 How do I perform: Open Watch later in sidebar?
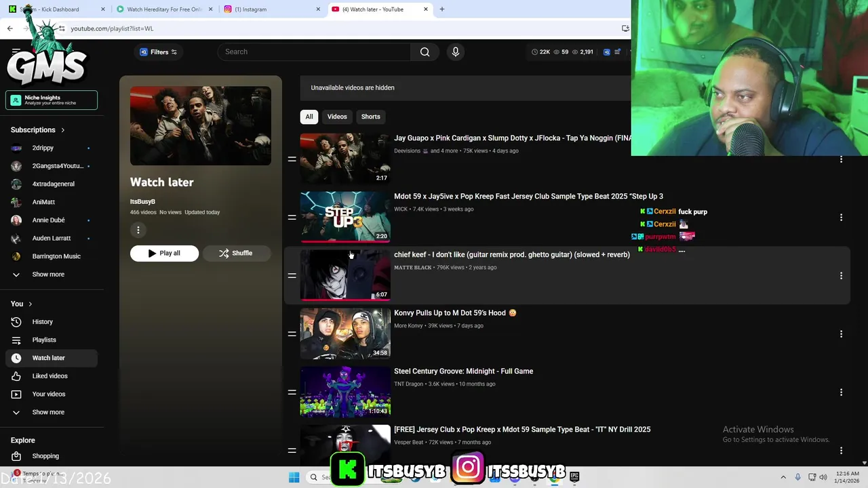pos(52,358)
